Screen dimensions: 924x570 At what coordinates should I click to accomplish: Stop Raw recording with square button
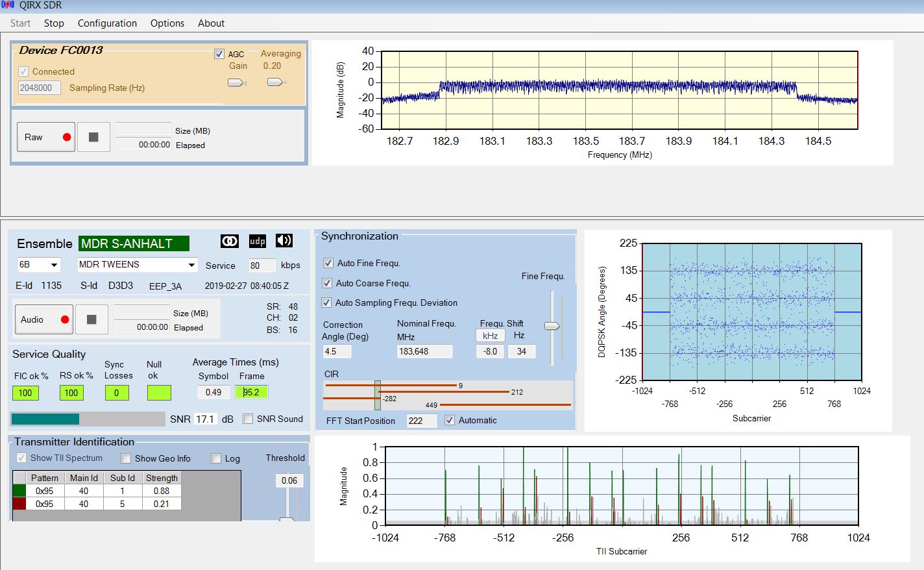93,137
